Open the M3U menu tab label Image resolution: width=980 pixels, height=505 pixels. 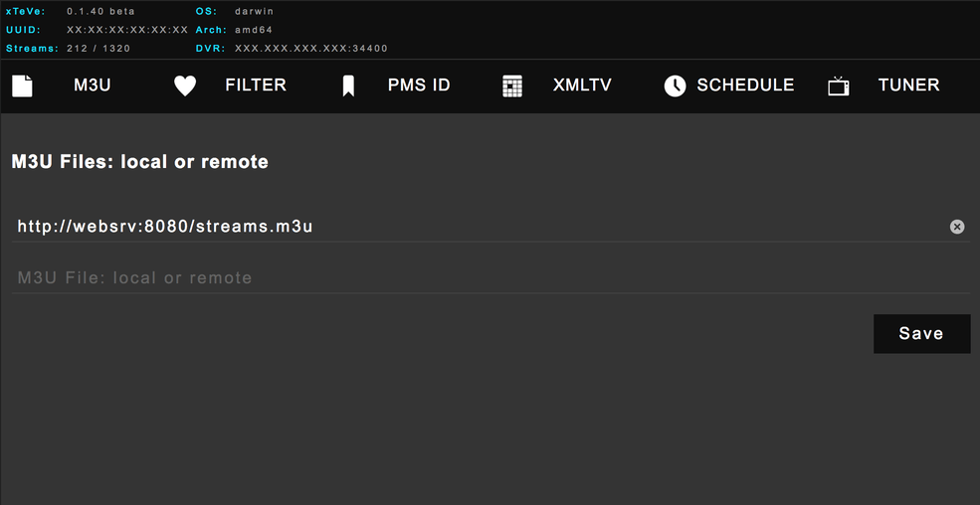(x=92, y=85)
